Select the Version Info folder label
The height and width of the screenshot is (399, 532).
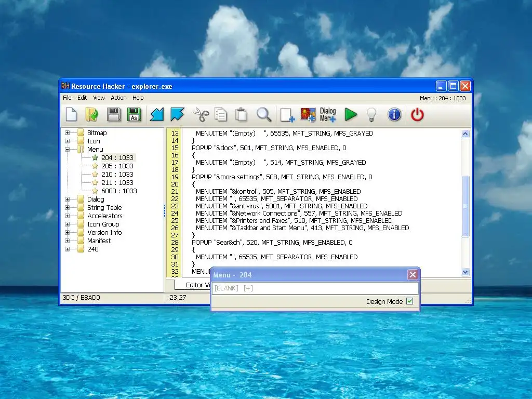click(x=104, y=232)
